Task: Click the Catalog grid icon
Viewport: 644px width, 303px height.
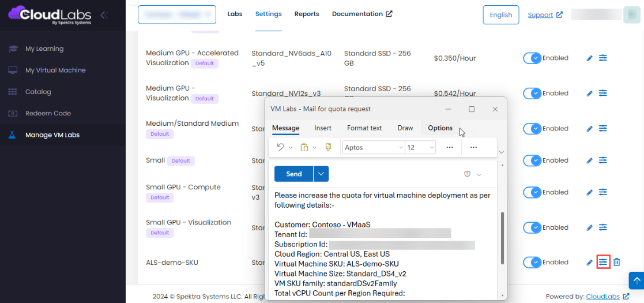Action: click(13, 92)
